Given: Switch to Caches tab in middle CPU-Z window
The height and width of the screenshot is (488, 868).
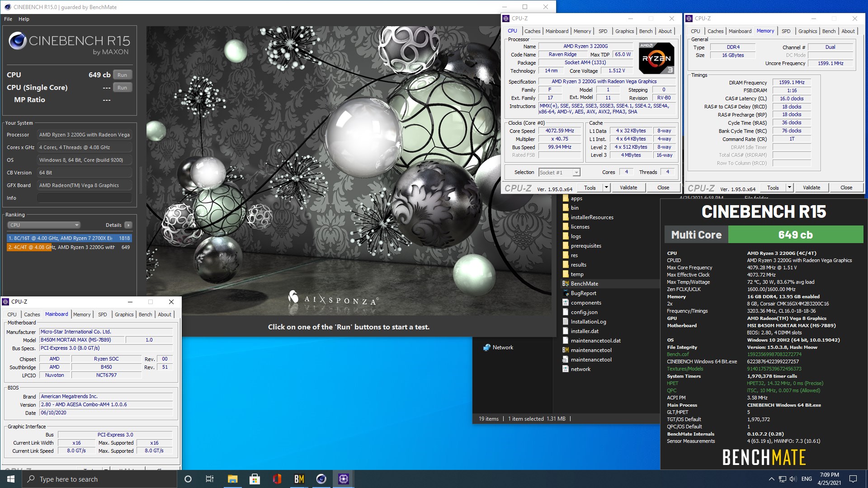Looking at the screenshot, I should [x=532, y=31].
